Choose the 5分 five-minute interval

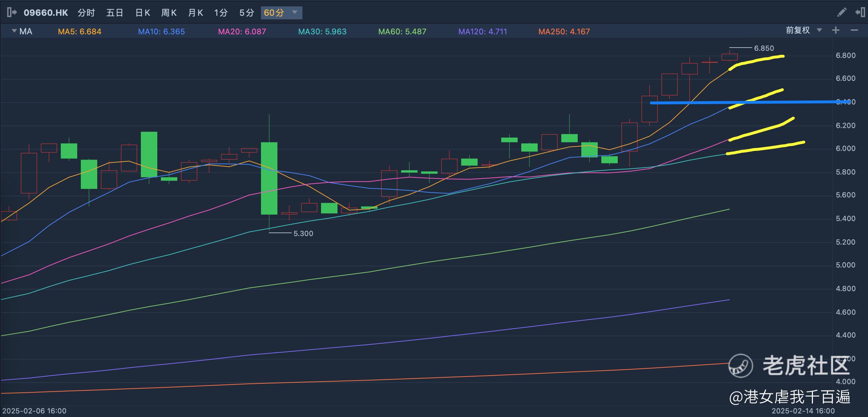pyautogui.click(x=246, y=13)
